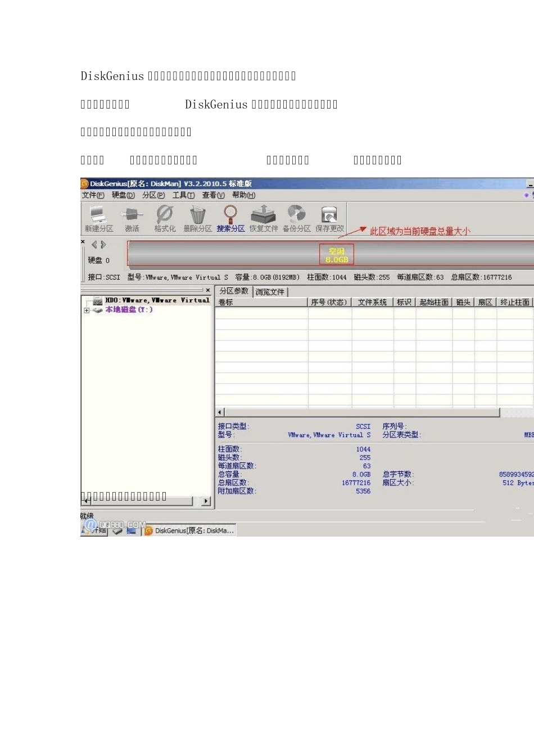Click the 5356 附加扇区数 value
Screen dimensions: 534x756
click(363, 491)
